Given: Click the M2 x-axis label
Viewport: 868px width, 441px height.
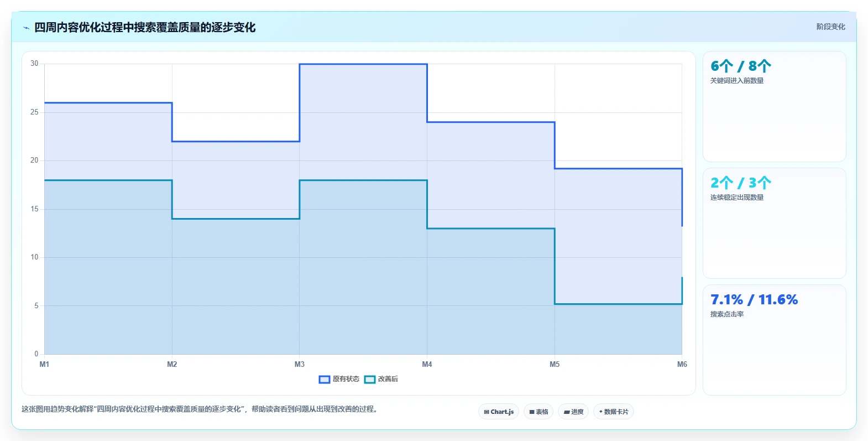Looking at the screenshot, I should pyautogui.click(x=172, y=364).
